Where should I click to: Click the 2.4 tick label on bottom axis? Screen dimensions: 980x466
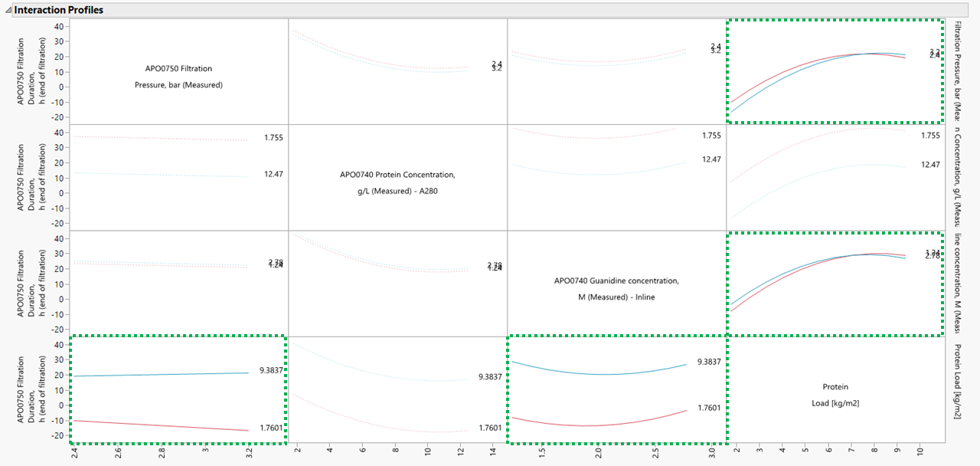click(x=73, y=452)
